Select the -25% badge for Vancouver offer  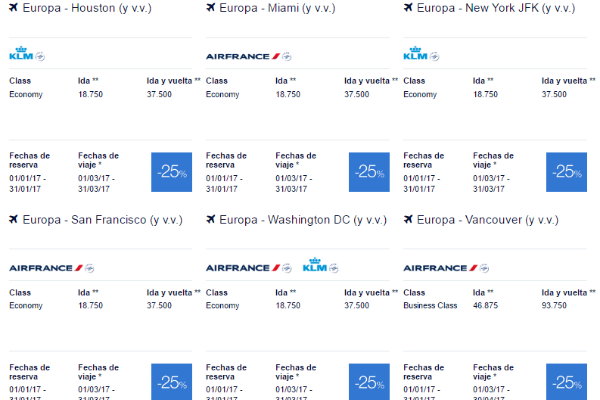(566, 382)
